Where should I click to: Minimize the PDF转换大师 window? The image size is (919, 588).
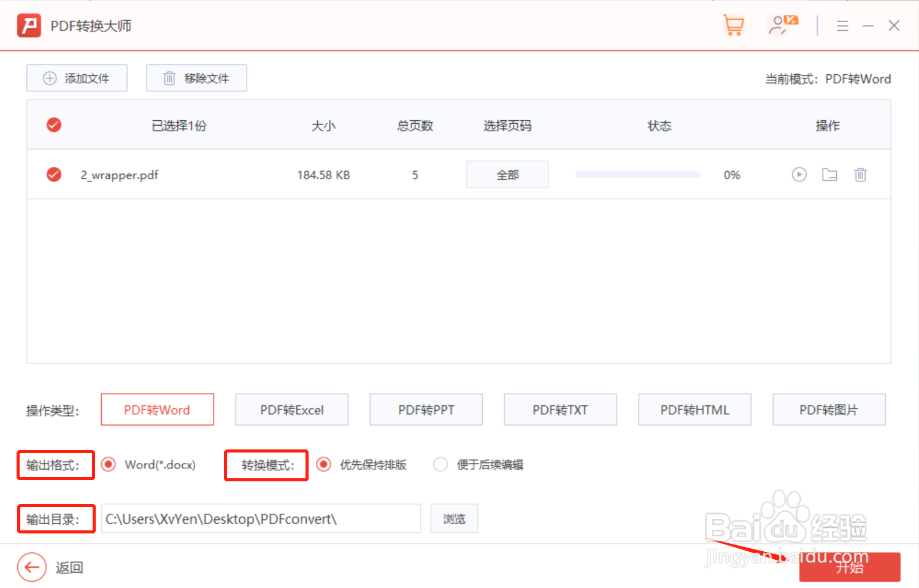pyautogui.click(x=868, y=26)
